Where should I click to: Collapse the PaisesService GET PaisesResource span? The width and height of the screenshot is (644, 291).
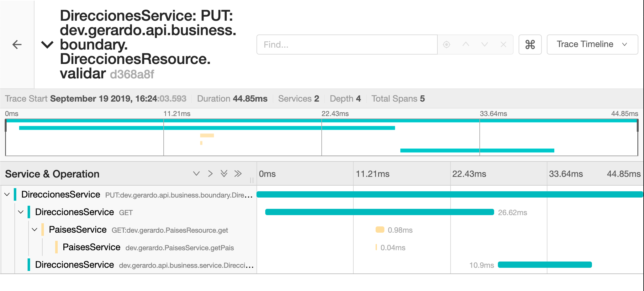click(x=35, y=230)
